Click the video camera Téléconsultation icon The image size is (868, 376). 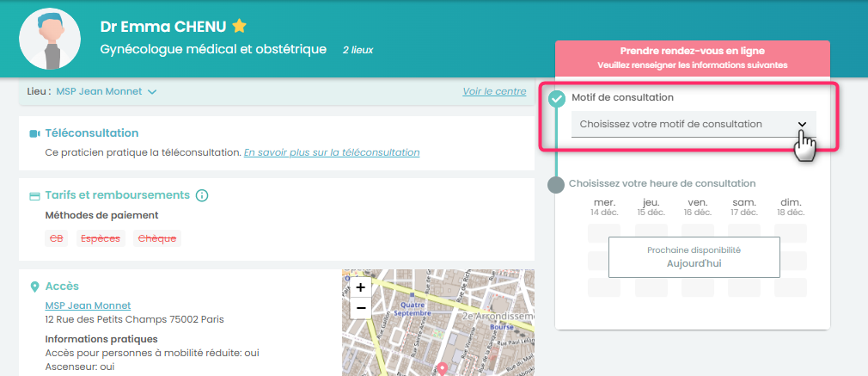pos(35,133)
